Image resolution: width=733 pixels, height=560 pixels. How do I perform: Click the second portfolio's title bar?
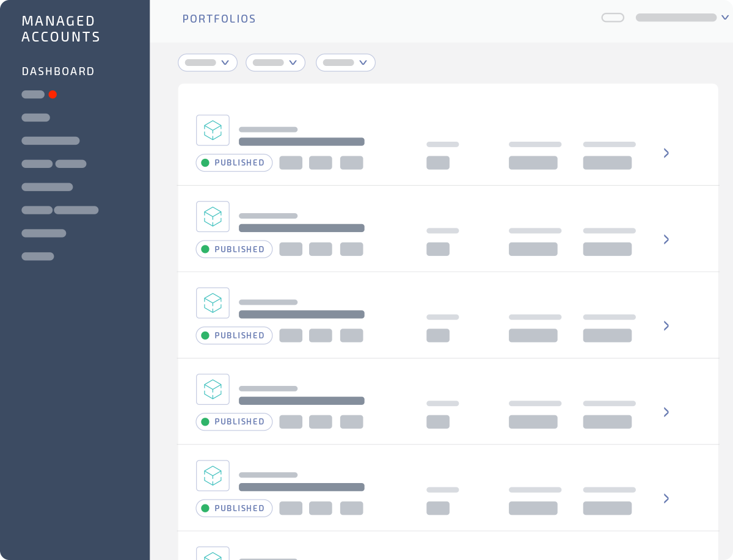tap(301, 228)
